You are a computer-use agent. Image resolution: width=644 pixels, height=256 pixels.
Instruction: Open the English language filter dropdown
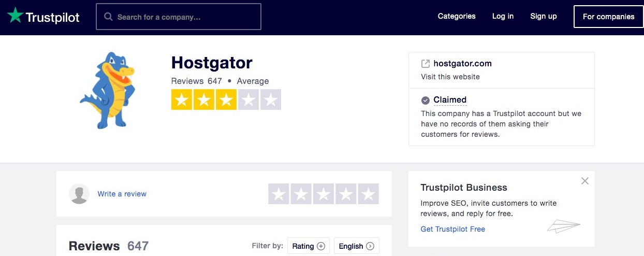pyautogui.click(x=357, y=246)
